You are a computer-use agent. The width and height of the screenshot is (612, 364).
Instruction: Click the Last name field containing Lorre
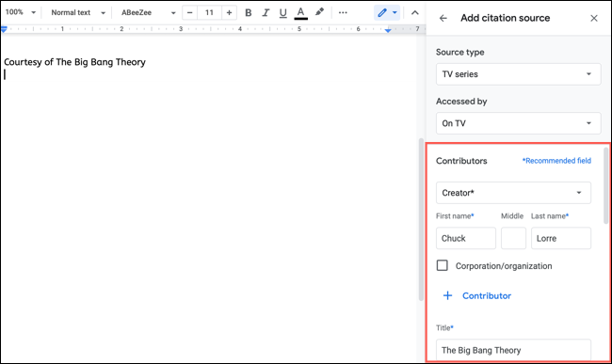(x=561, y=238)
